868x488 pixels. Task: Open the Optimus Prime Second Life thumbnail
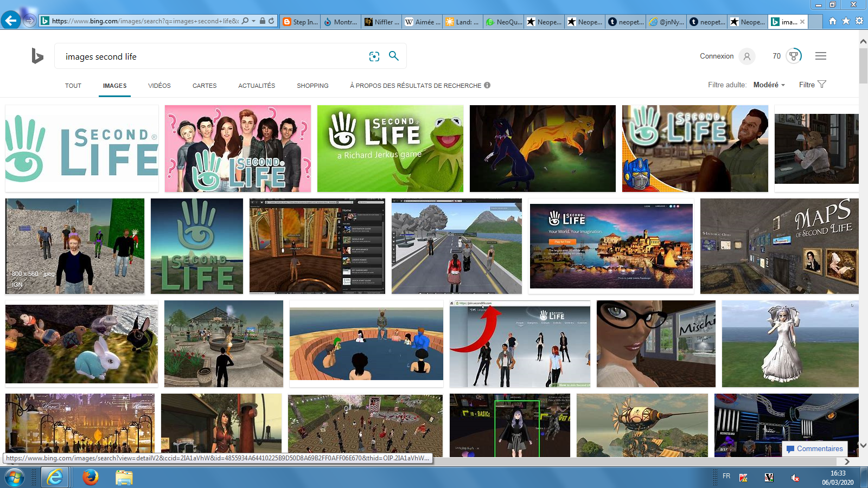(695, 149)
